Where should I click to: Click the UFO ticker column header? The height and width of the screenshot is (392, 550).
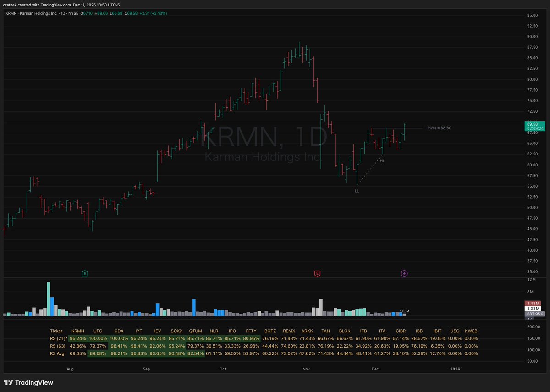pyautogui.click(x=98, y=331)
